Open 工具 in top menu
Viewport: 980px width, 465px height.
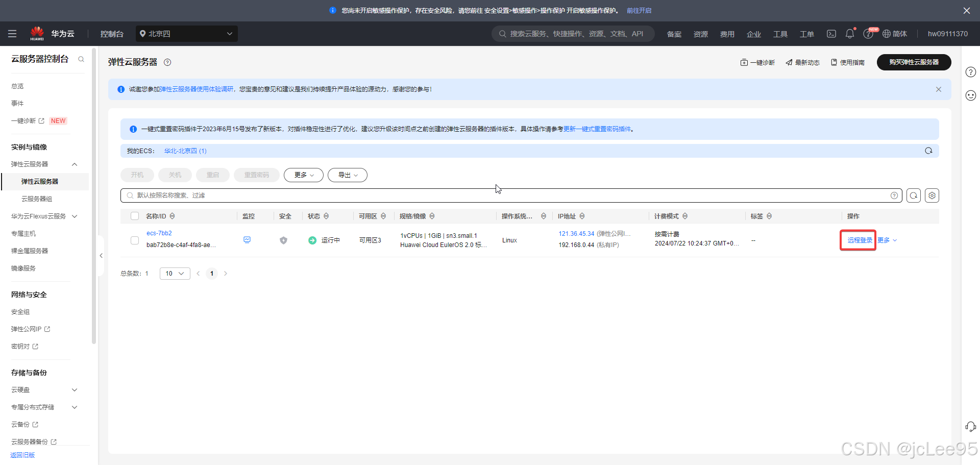[x=780, y=34]
